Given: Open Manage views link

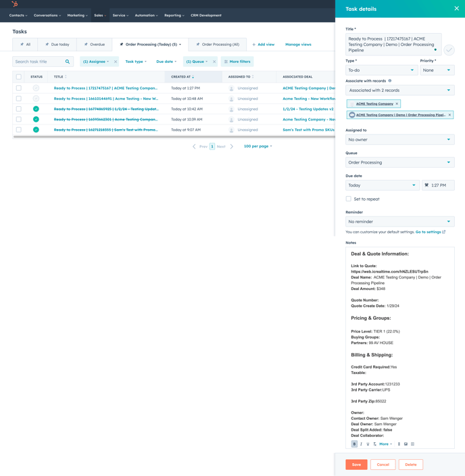Looking at the screenshot, I should [298, 45].
